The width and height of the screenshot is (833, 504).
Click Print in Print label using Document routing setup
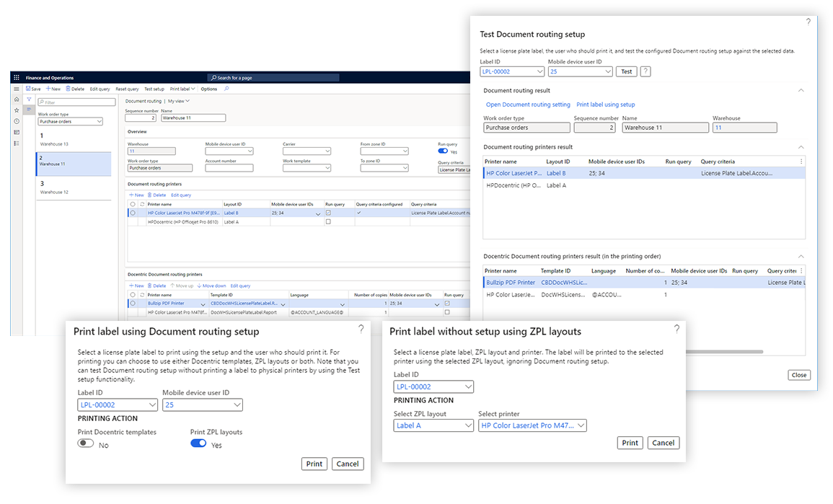[x=314, y=464]
